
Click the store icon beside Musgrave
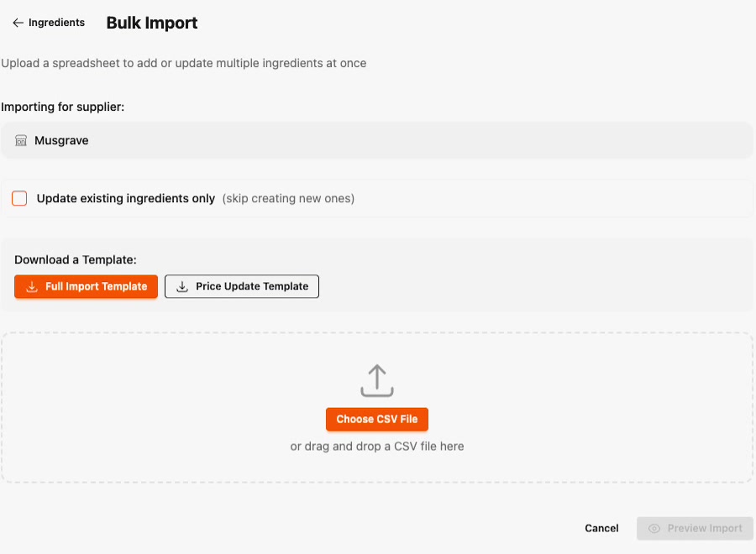pos(21,141)
